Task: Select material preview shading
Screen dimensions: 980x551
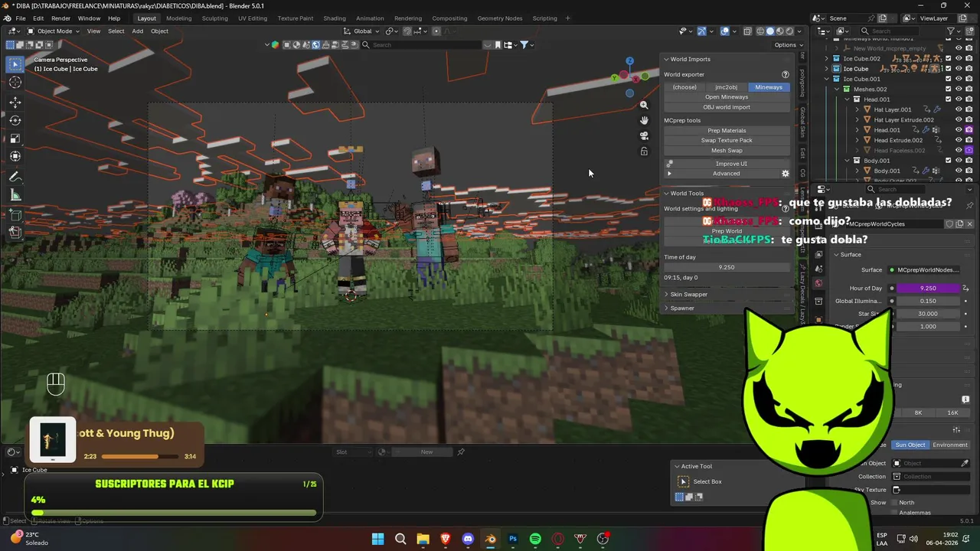Action: click(x=780, y=31)
